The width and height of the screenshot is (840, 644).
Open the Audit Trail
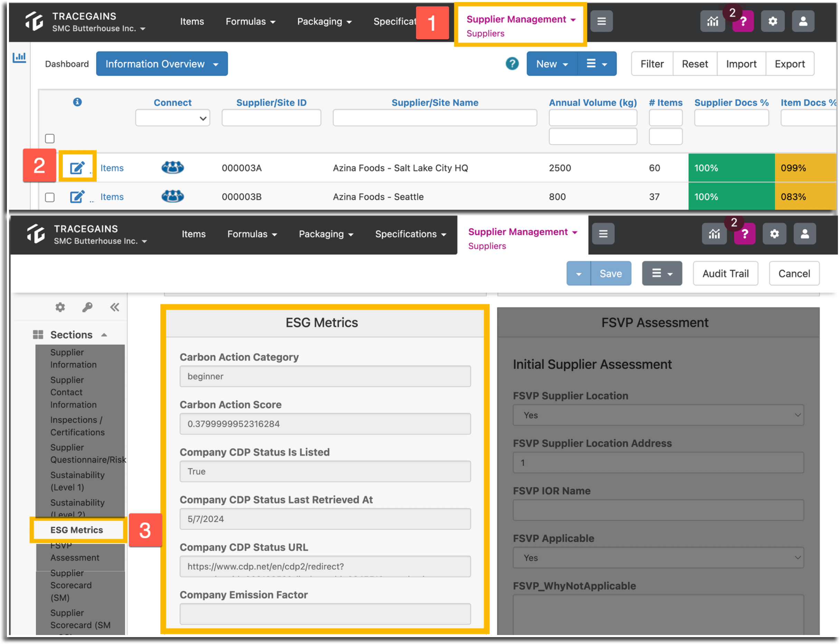pos(725,274)
